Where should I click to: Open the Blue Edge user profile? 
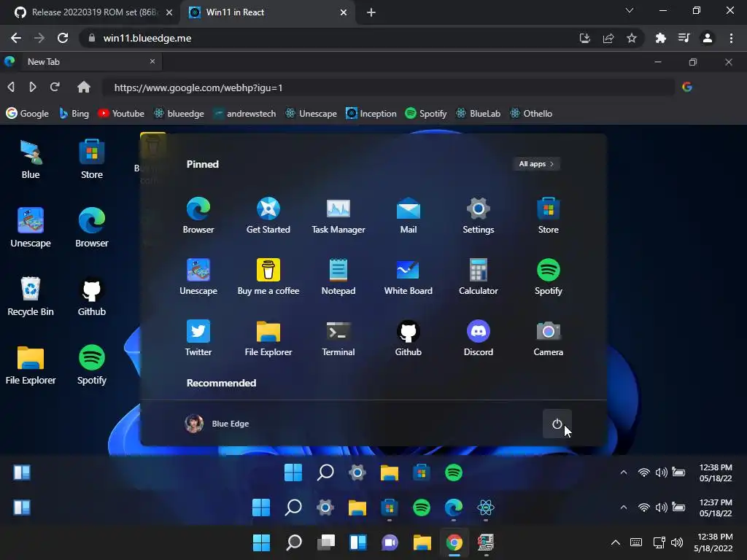217,424
